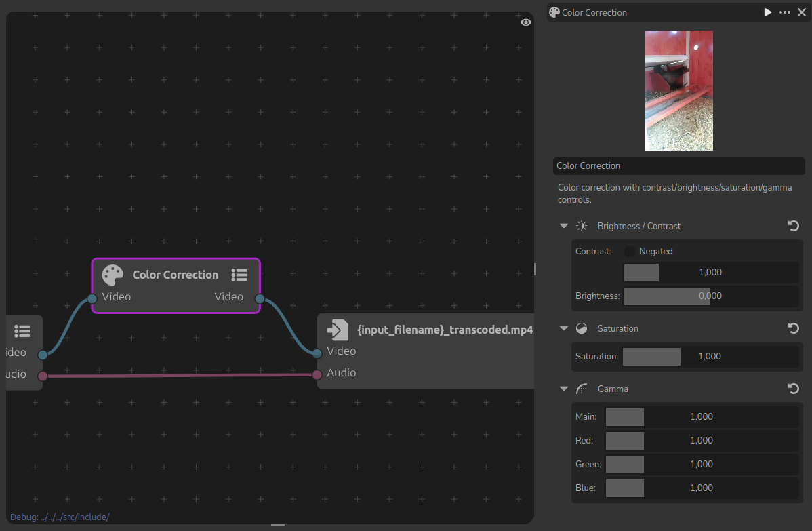Open the list icon on Color Correction node
This screenshot has height=531, width=812.
pos(239,275)
